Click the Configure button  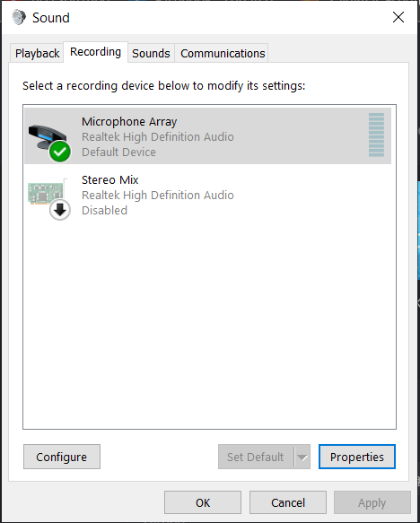click(62, 457)
